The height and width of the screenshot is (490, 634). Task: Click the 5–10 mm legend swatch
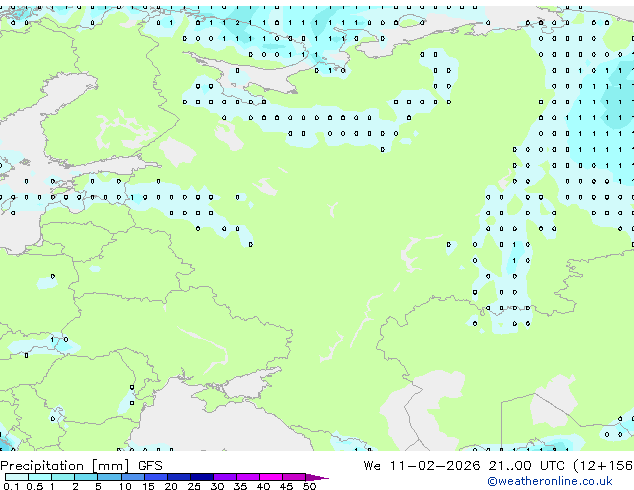[x=109, y=477]
